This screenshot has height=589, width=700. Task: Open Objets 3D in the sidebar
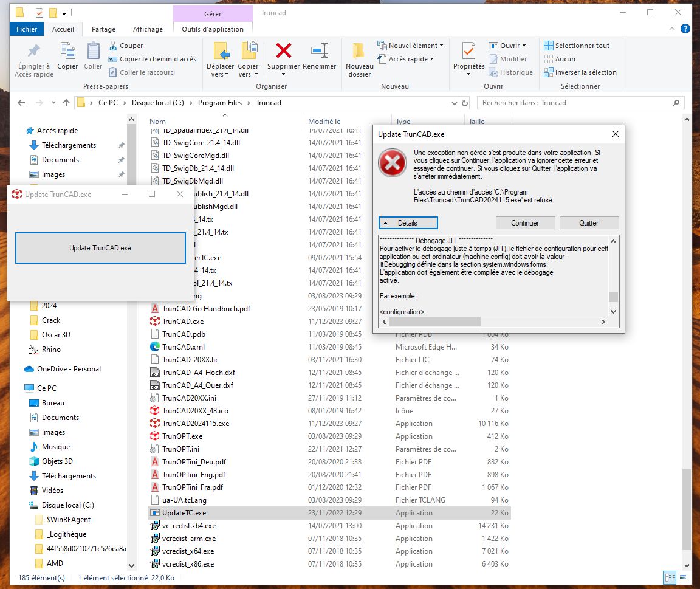57,461
